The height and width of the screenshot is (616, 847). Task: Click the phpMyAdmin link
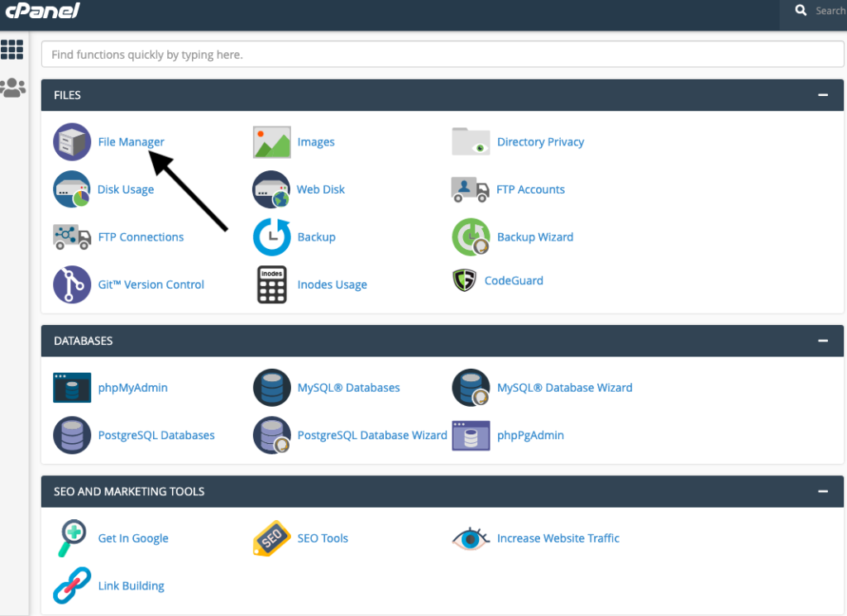tap(133, 388)
